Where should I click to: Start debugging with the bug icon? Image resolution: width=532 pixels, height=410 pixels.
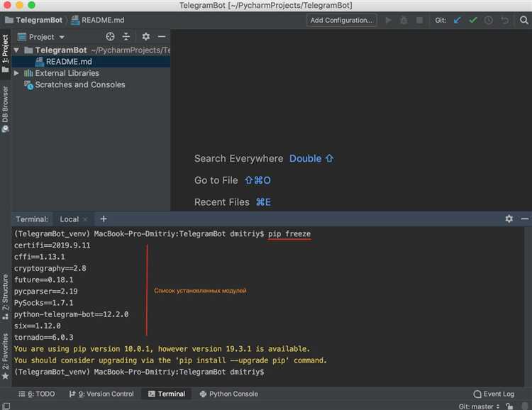404,21
